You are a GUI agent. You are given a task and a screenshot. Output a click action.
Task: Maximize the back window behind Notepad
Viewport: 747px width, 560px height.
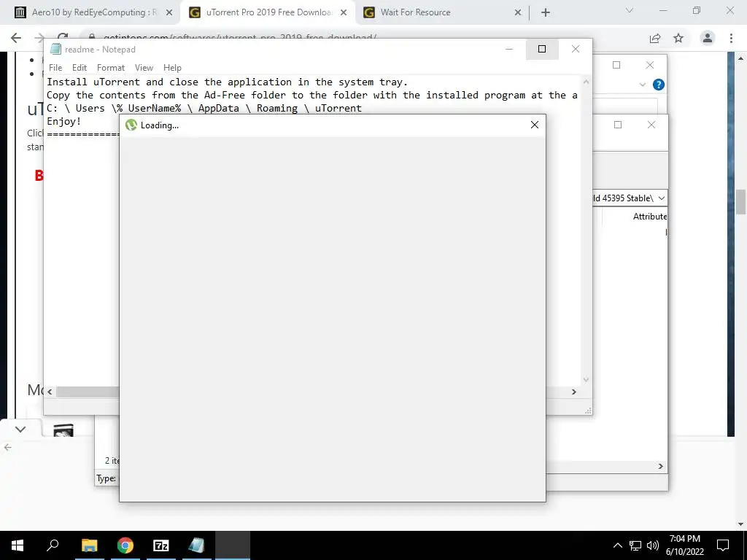pos(616,65)
